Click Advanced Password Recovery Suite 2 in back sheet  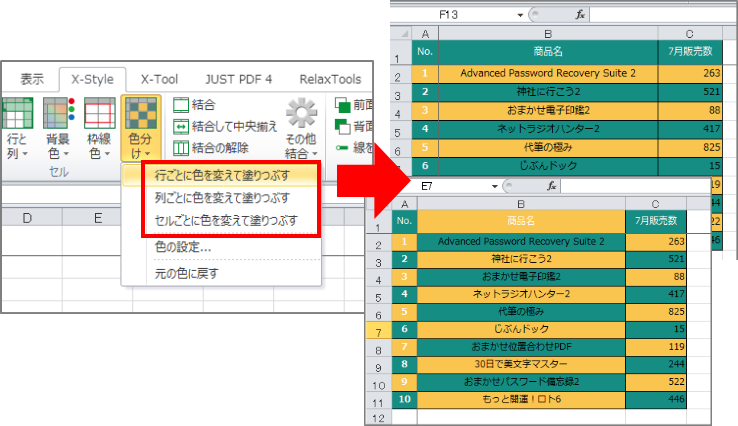tap(548, 73)
